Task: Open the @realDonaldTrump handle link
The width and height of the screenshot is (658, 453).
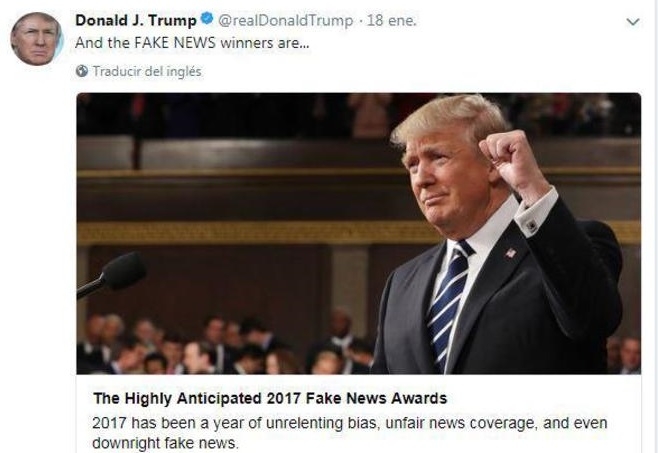Action: point(285,20)
